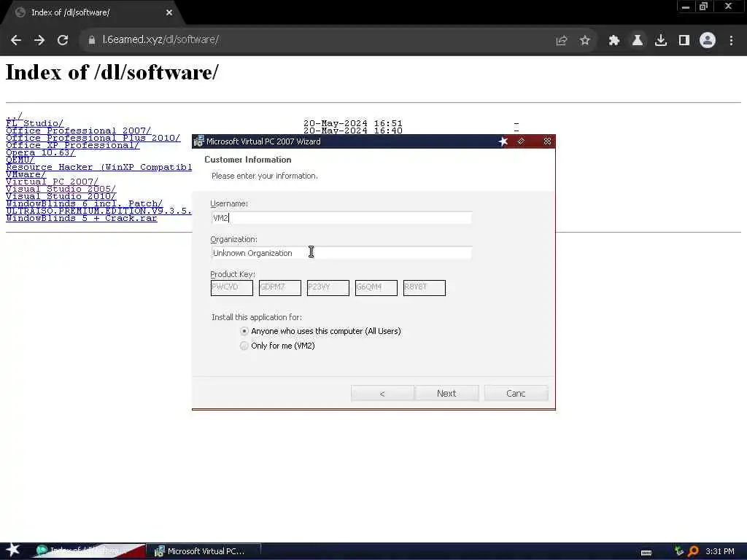Screen dimensions: 747x560
Task: Switch to Microsoft Virtual PC taskbar button
Action: click(x=204, y=551)
